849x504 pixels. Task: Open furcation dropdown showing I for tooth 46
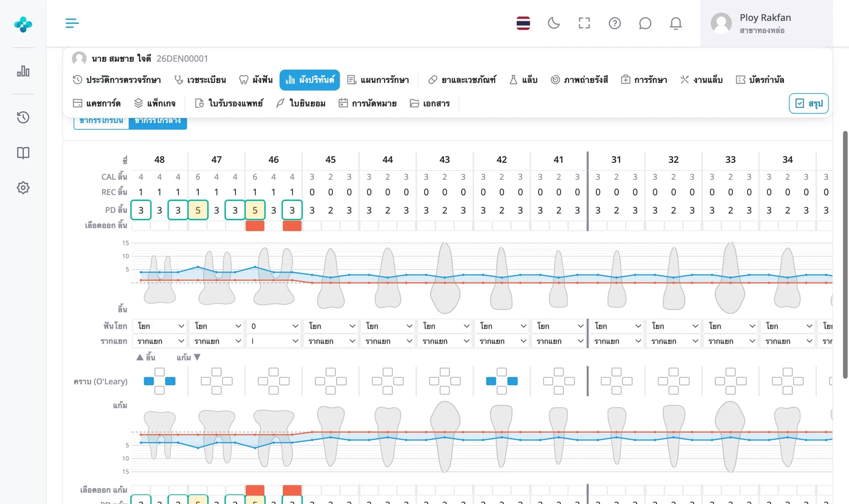(274, 341)
